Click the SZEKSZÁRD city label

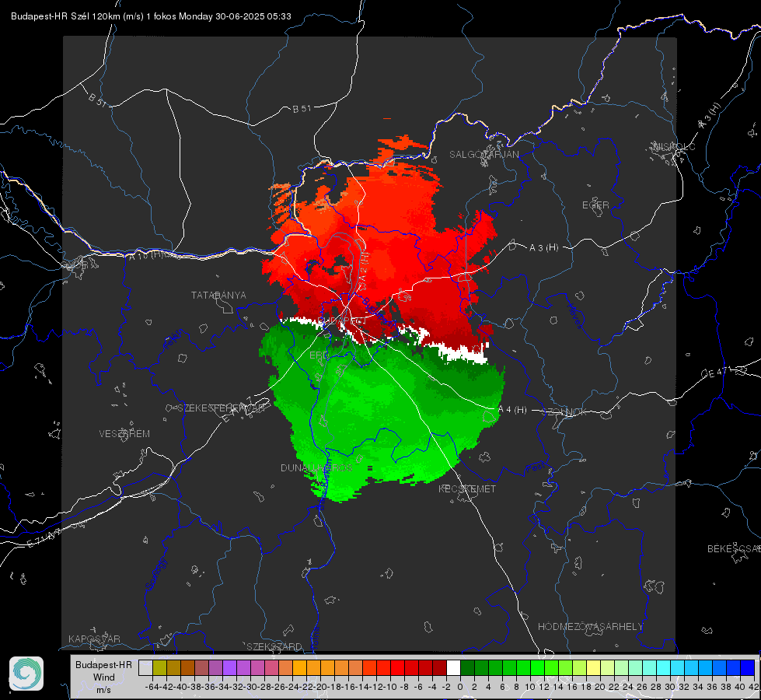coord(274,646)
